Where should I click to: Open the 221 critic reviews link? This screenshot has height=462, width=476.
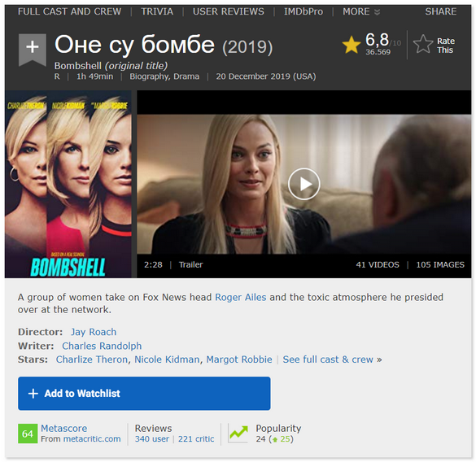coord(196,439)
